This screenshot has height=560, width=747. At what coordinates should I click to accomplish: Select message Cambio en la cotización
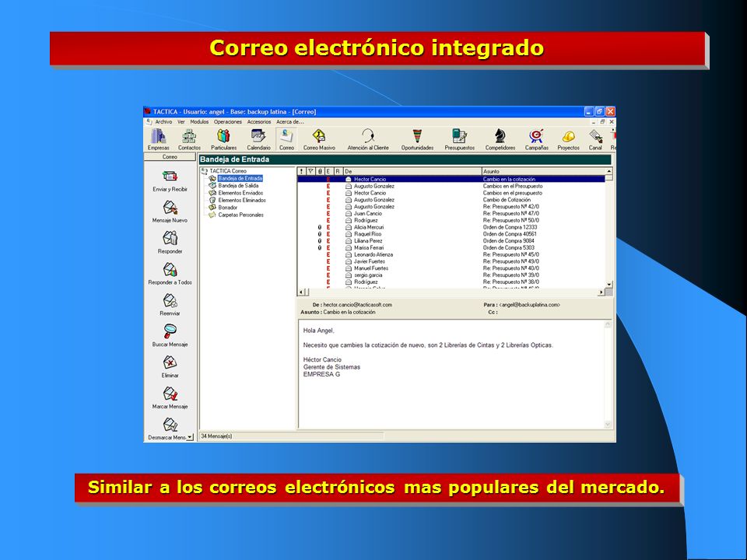pyautogui.click(x=451, y=179)
